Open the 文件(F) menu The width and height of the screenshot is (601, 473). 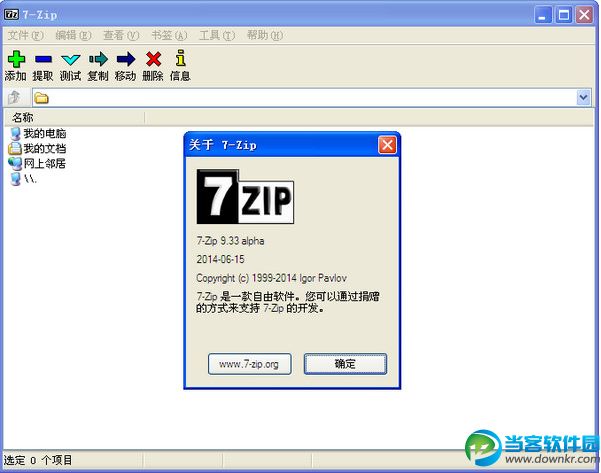click(26, 35)
